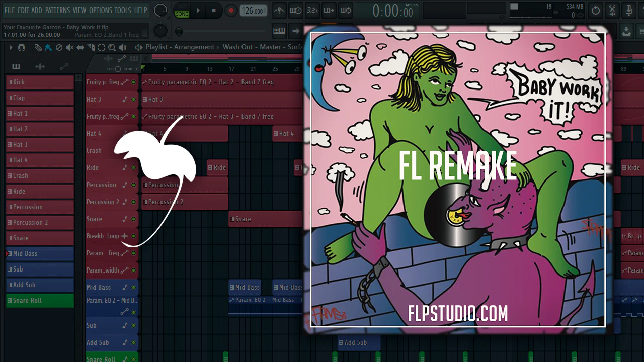Screen dimensions: 644x362
Task: Click the right-arrow icon beside typing keyboard
Action: pyautogui.click(x=296, y=31)
